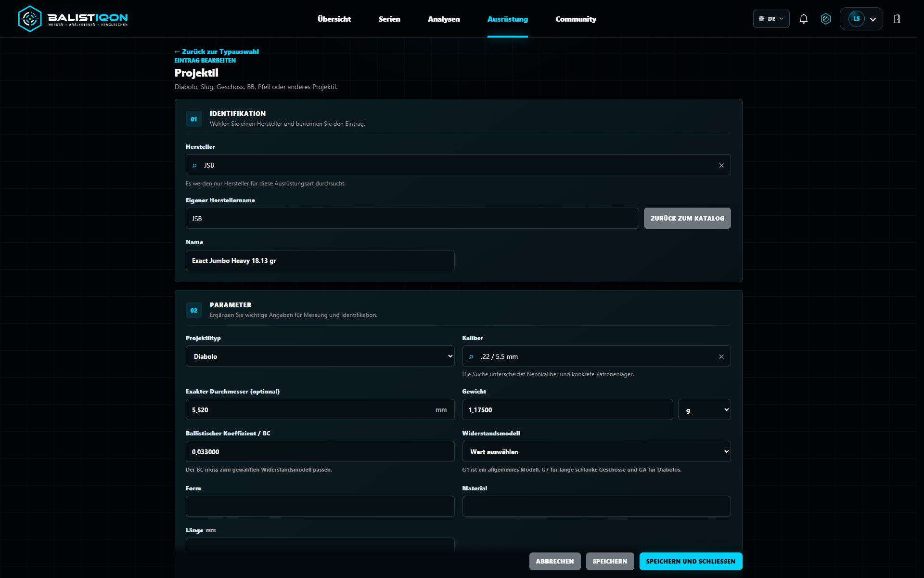The image size is (924, 578).
Task: Click Speichern und Schliessen
Action: [691, 561]
